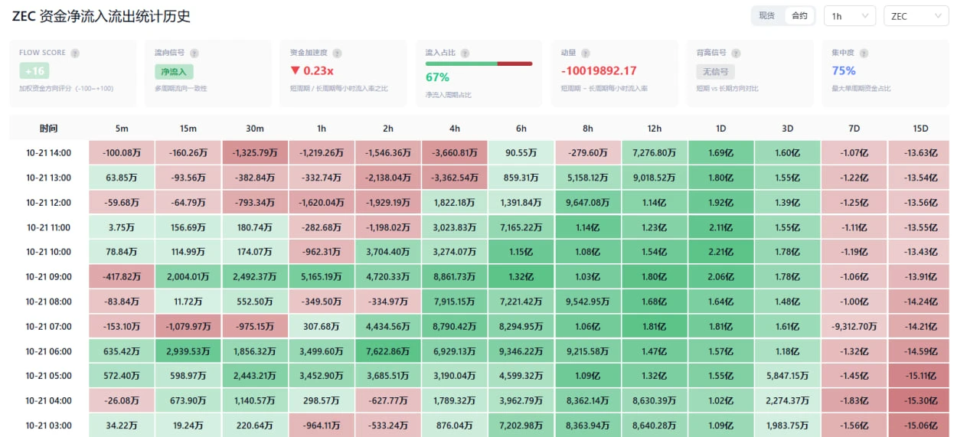Click the 8,861.73万 cell

455,277
